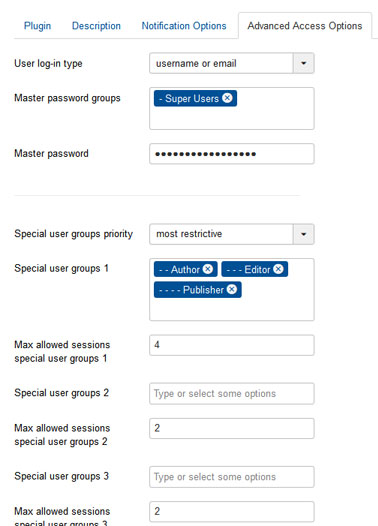
Task: Click Max allowed sessions groups 3 field
Action: (x=232, y=512)
